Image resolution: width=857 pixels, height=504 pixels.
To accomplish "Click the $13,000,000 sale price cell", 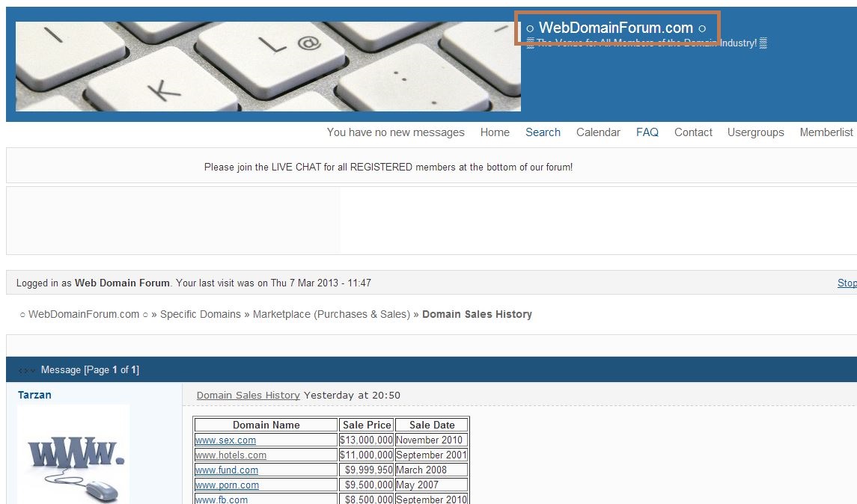I will click(366, 440).
